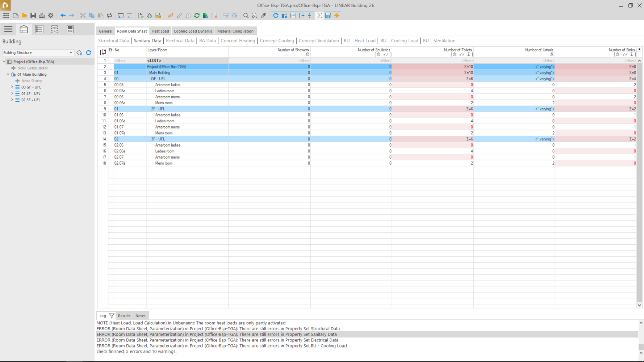This screenshot has width=644, height=362.
Task: Switch to the Heat Load tab
Action: pyautogui.click(x=160, y=31)
